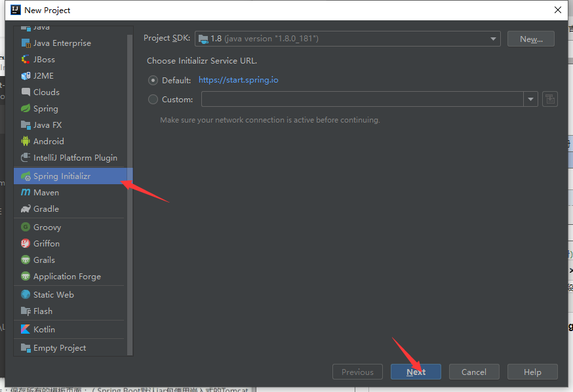Click the Application Forge icon

(x=26, y=277)
